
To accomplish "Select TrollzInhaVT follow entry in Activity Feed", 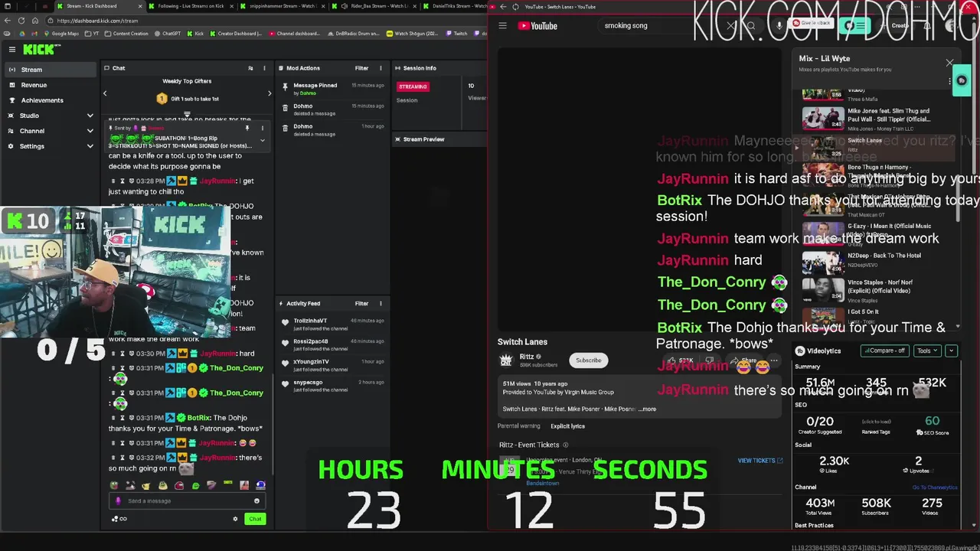I will coord(333,324).
